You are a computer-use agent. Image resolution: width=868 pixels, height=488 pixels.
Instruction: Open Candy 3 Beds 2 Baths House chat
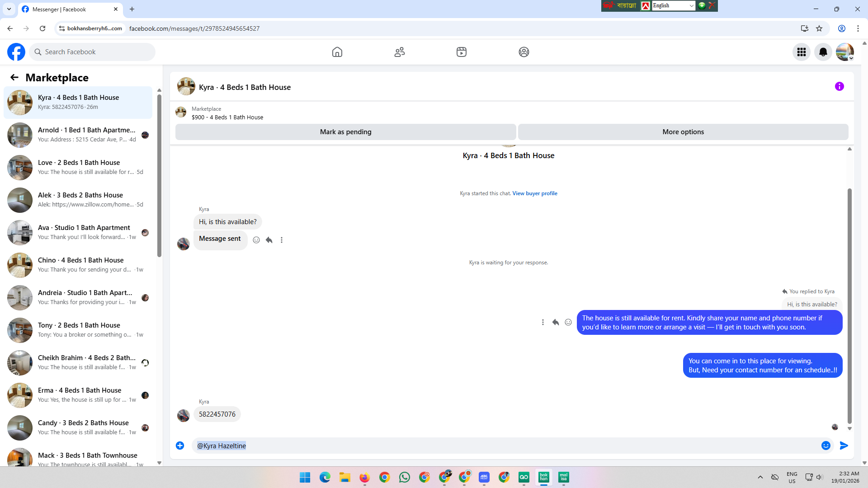78,428
